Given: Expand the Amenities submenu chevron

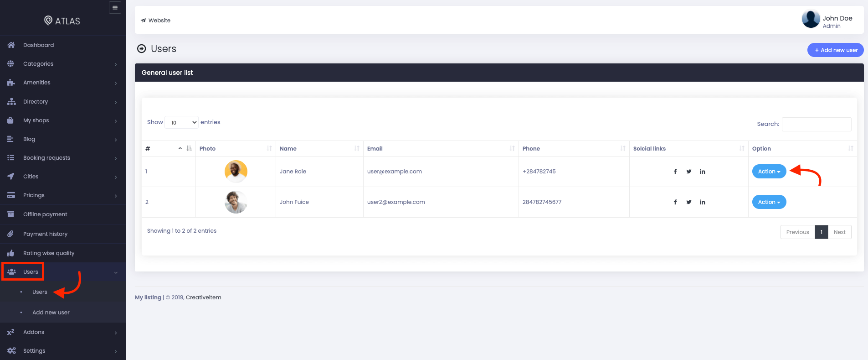Looking at the screenshot, I should pos(116,83).
